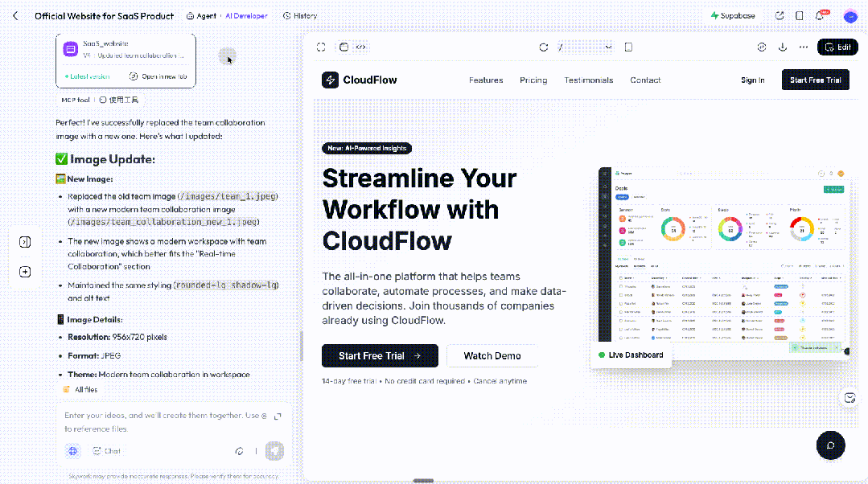Click the "Official Website for SaaS Product" title
Screen dimensions: 868x484
(104, 16)
